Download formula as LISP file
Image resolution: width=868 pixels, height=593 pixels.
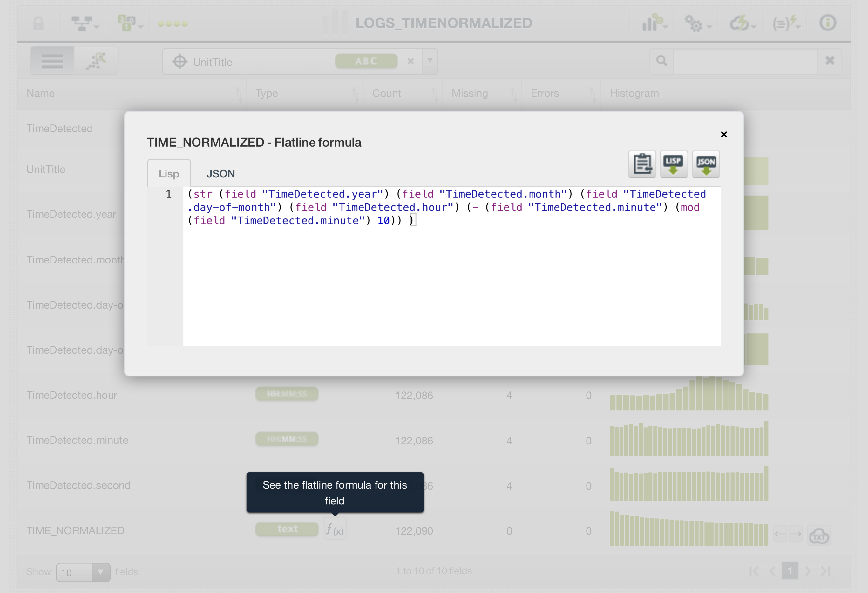click(x=674, y=164)
